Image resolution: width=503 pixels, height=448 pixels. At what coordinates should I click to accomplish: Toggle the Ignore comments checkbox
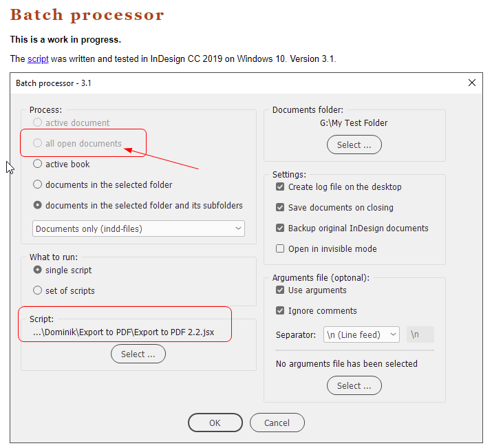(280, 311)
